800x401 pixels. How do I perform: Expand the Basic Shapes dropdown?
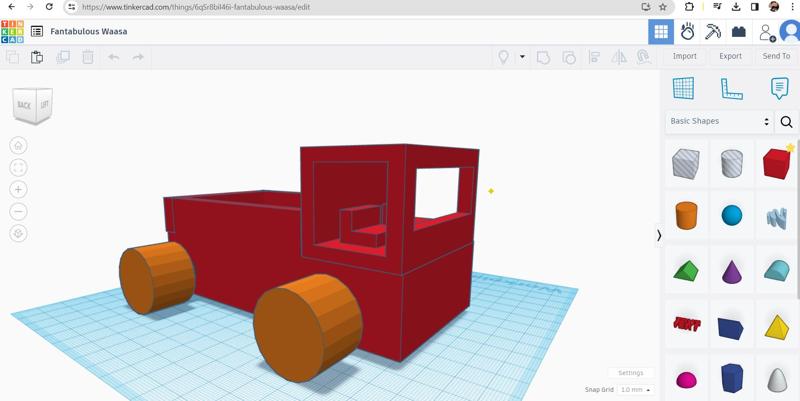click(720, 121)
